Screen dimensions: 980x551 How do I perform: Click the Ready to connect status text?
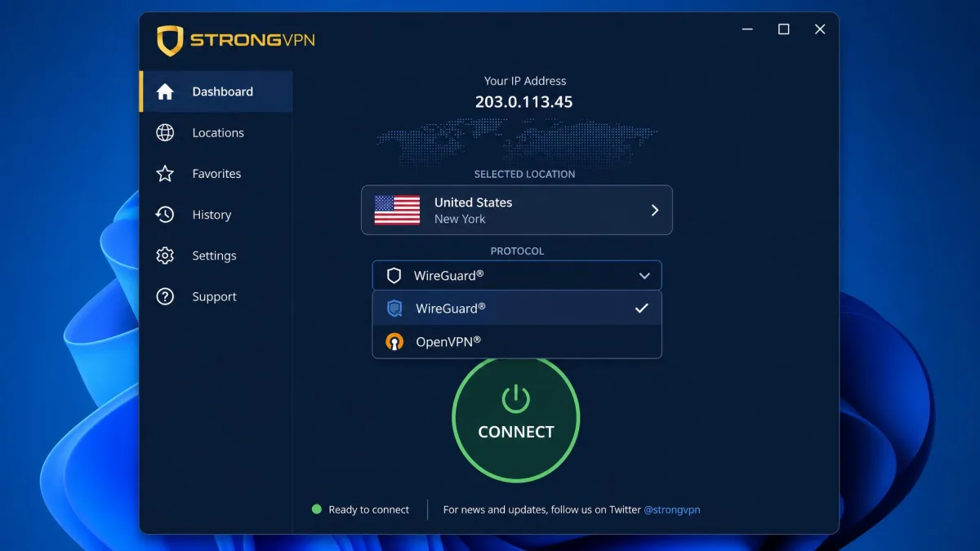point(368,509)
